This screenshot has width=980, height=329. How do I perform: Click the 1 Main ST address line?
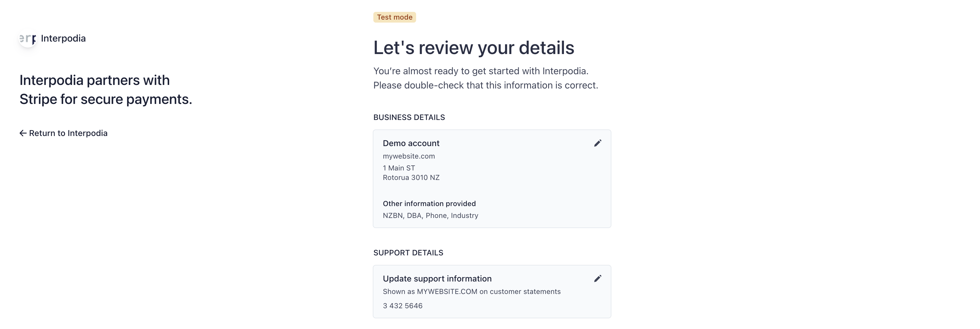(x=399, y=168)
